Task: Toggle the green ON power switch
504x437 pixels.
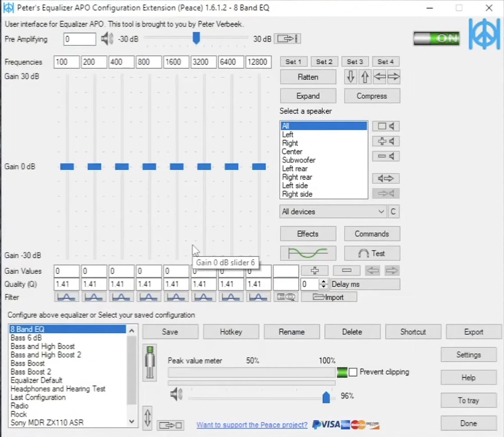Action: click(x=436, y=39)
